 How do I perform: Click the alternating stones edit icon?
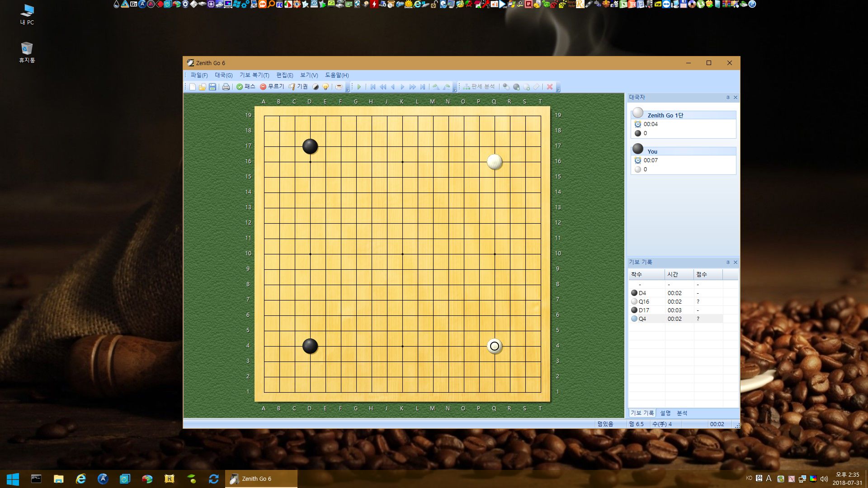pyautogui.click(x=506, y=87)
